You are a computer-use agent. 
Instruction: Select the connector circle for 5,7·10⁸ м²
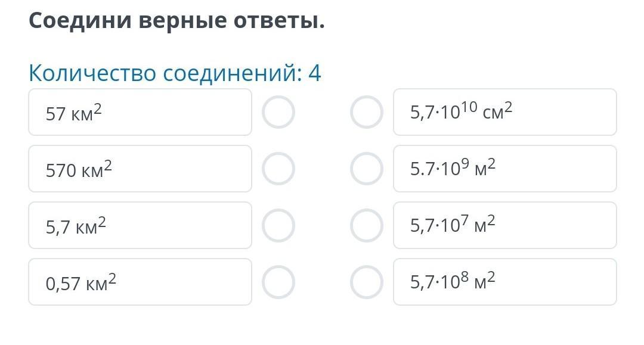click(366, 282)
